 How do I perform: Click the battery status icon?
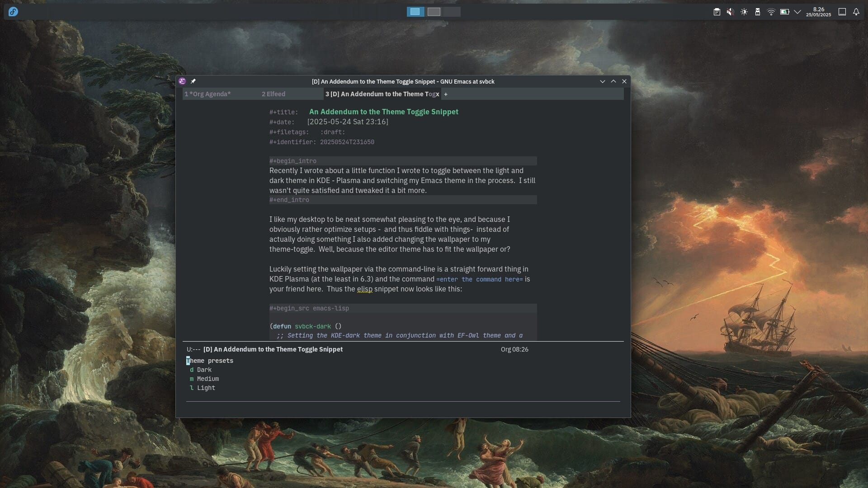click(784, 12)
